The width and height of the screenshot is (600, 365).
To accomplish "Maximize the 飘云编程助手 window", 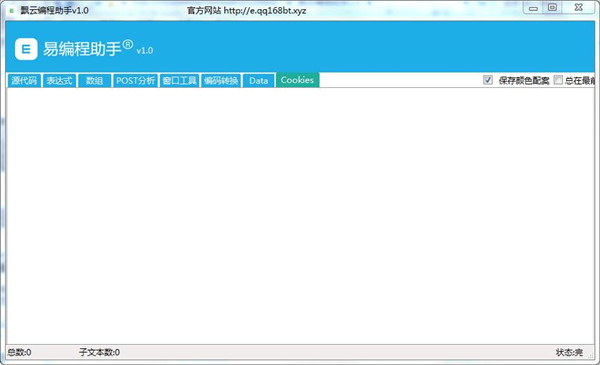I will [552, 8].
